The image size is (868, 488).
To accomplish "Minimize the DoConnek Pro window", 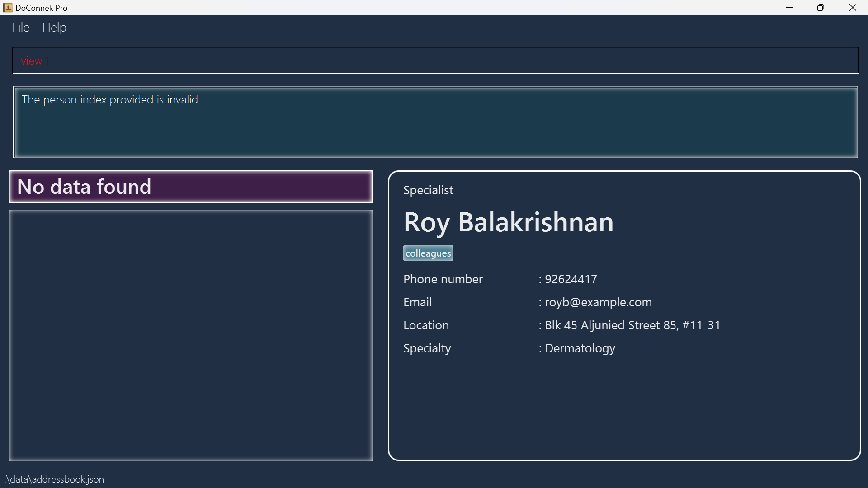I will pos(790,8).
